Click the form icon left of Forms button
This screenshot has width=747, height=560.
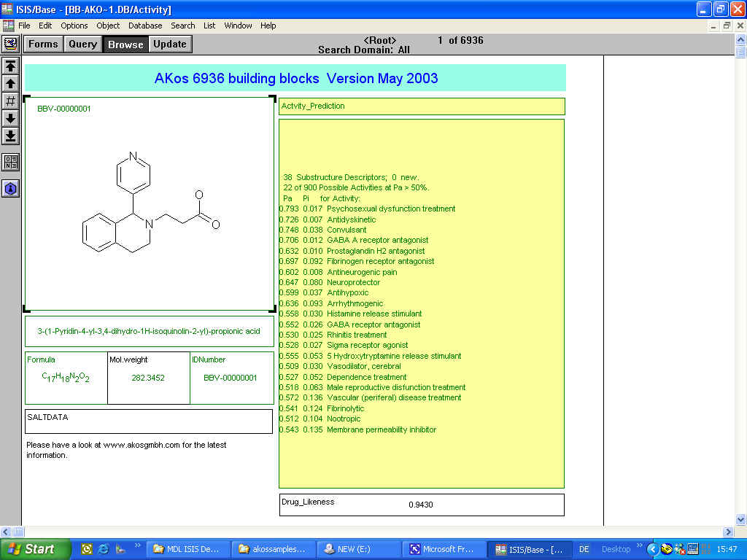click(x=10, y=44)
